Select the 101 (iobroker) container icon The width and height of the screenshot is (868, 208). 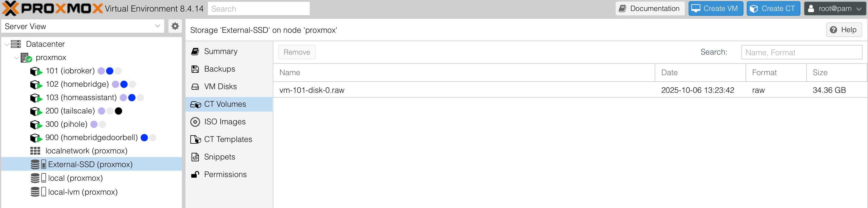[x=36, y=71]
